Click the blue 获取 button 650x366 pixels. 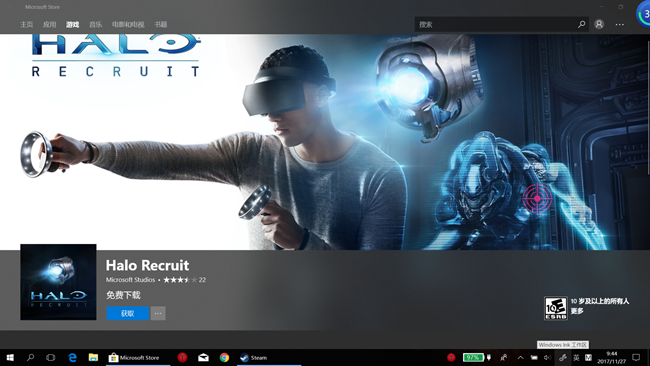128,313
